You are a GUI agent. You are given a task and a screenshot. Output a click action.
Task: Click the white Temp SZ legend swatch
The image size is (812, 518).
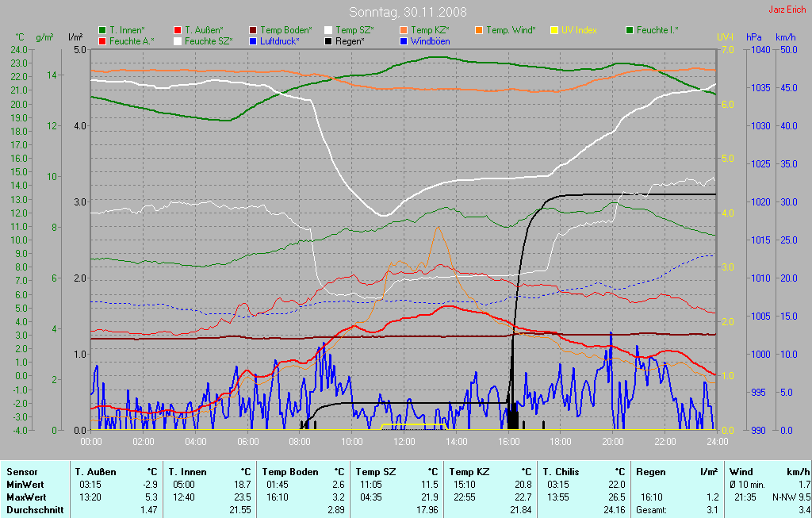[x=328, y=30]
